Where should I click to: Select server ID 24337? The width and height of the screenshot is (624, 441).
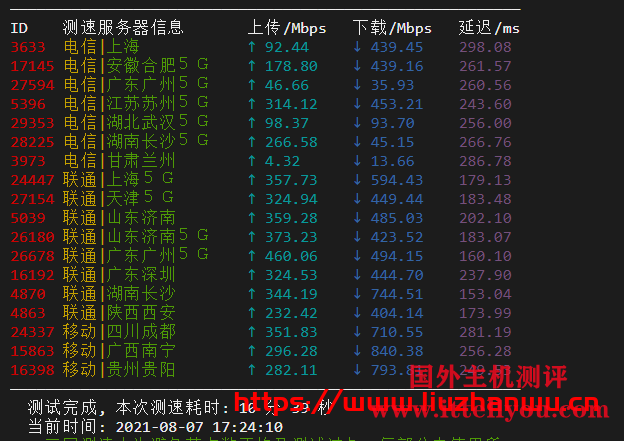(32, 332)
